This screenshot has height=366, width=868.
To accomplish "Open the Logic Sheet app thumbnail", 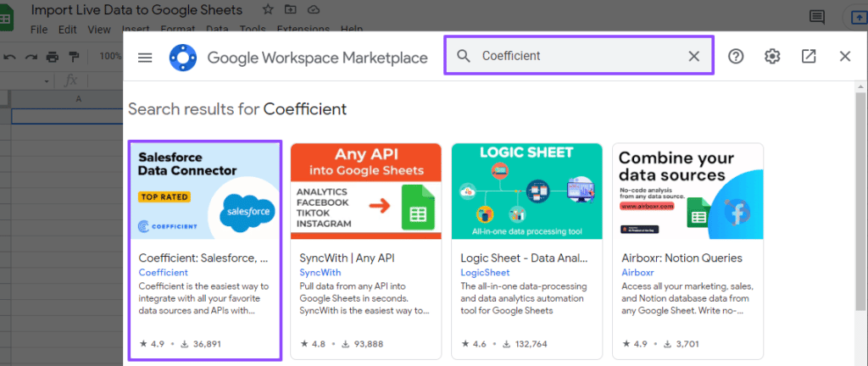I will 526,191.
